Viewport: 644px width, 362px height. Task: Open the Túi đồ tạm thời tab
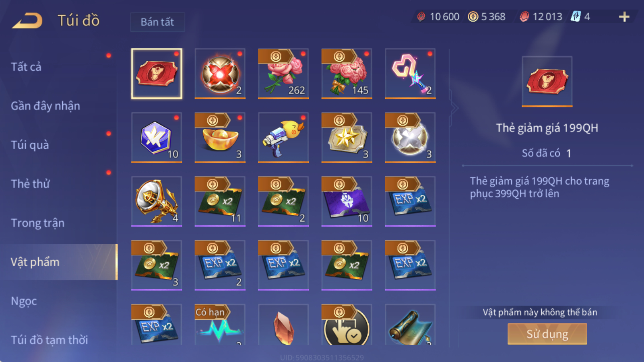point(49,340)
